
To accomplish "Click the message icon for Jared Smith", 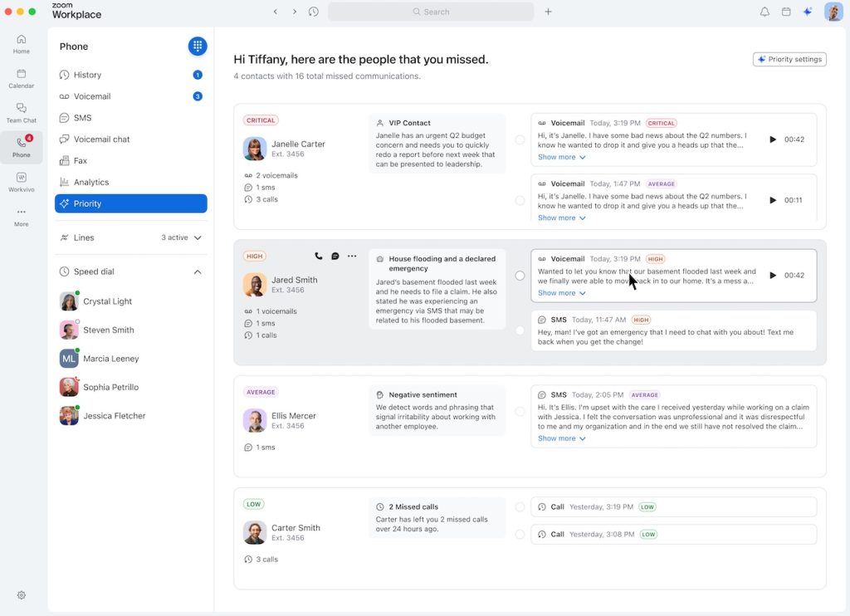I will [x=335, y=257].
